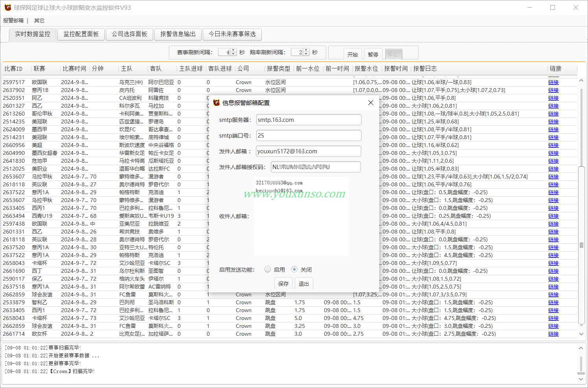Click the 赛事刷新间隔 value field
Screen dimensions: 588x388
pyautogui.click(x=224, y=52)
